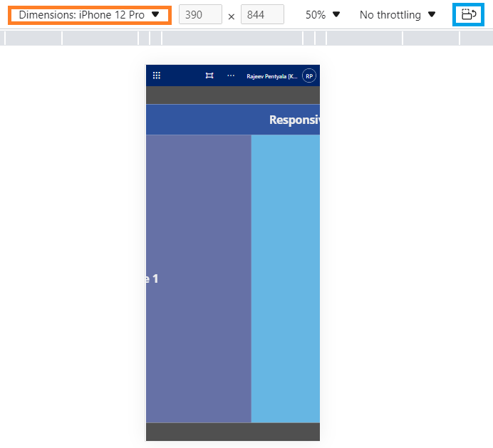The height and width of the screenshot is (448, 493).
Task: Click the dark gray footer bar
Action: (232, 432)
